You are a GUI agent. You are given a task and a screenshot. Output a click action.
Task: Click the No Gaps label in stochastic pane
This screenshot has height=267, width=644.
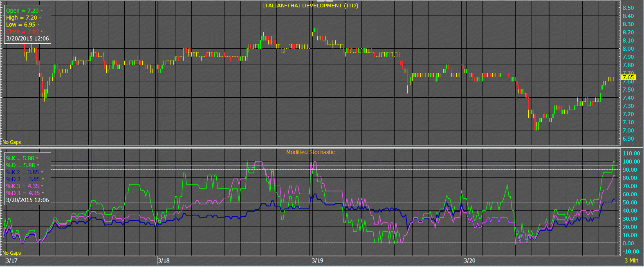coord(12,253)
